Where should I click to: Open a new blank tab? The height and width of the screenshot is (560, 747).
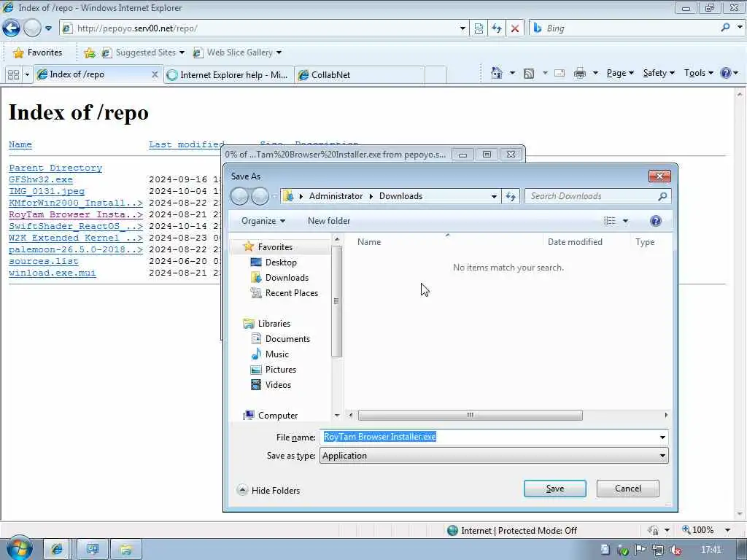point(436,75)
